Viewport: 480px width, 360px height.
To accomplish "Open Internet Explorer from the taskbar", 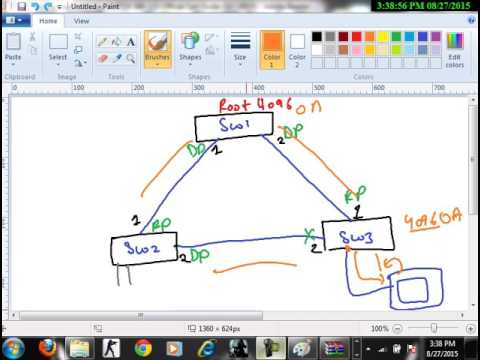I will click(x=207, y=349).
